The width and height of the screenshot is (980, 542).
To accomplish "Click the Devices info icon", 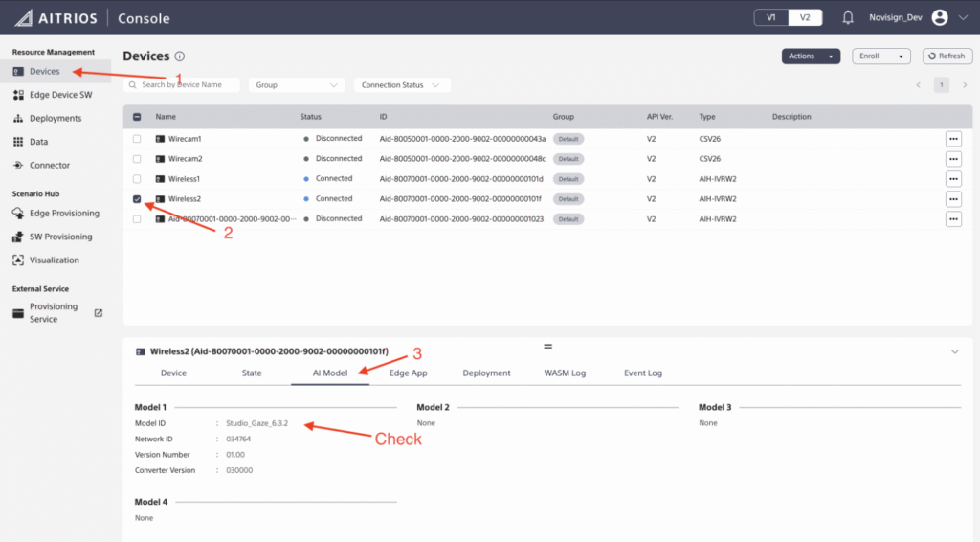I will click(x=180, y=56).
